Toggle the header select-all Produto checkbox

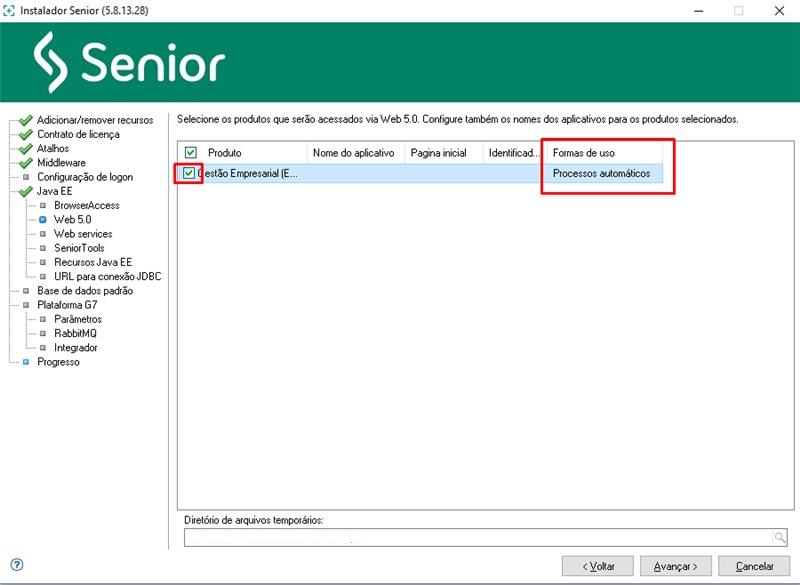pyautogui.click(x=191, y=152)
